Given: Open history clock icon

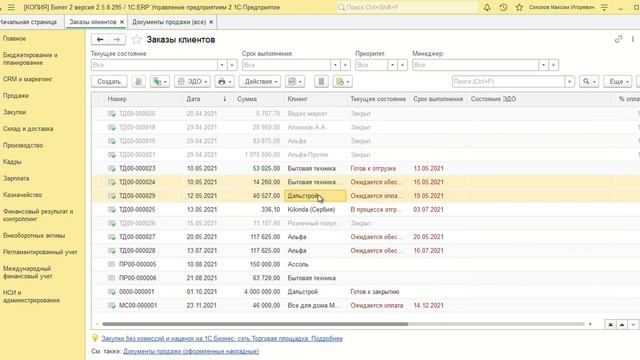Looking at the screenshot, I should (503, 7).
